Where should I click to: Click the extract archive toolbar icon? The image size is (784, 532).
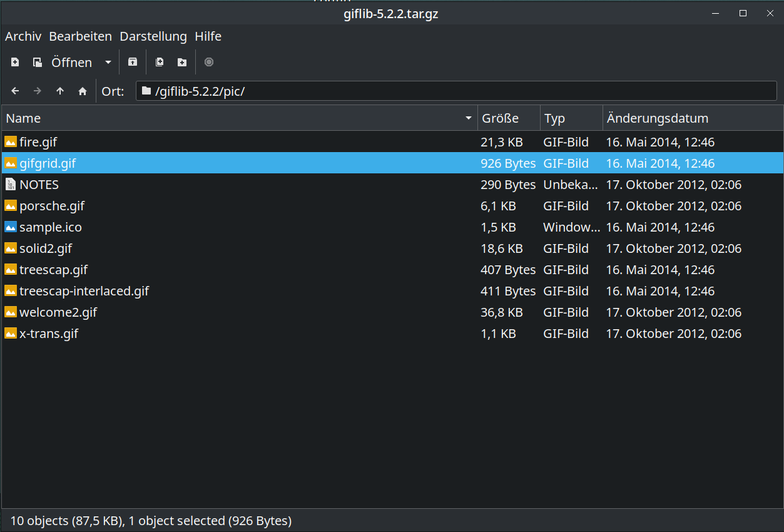point(132,62)
